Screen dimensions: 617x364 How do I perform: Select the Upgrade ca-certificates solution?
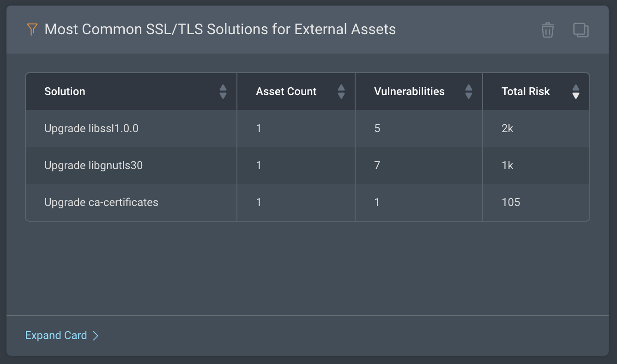point(101,202)
